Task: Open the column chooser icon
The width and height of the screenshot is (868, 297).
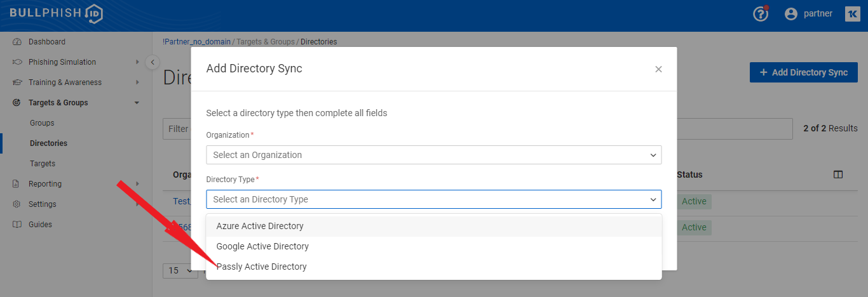Action: [x=838, y=175]
